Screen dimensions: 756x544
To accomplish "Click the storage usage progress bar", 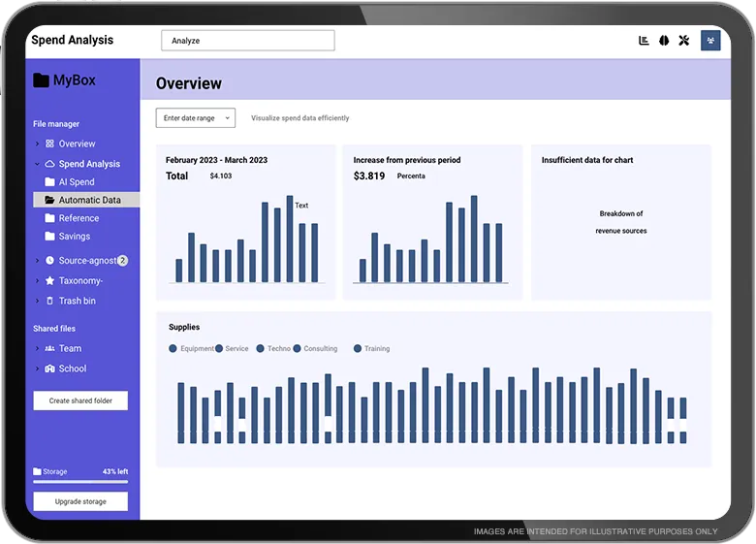I will coord(80,481).
